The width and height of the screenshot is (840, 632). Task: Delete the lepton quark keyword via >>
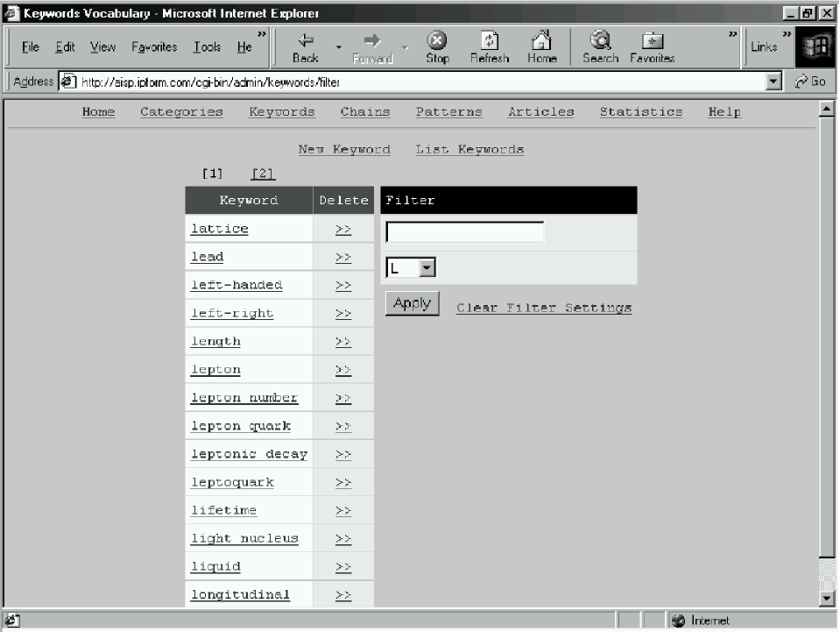point(342,426)
